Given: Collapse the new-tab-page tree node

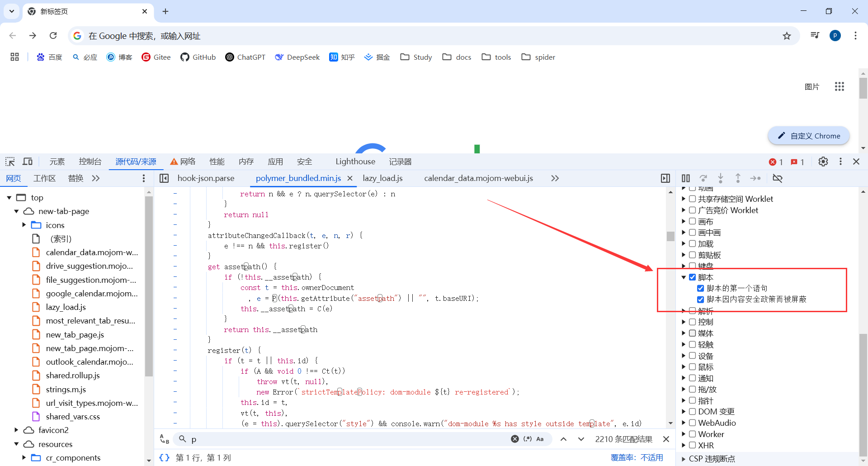Looking at the screenshot, I should (16, 211).
